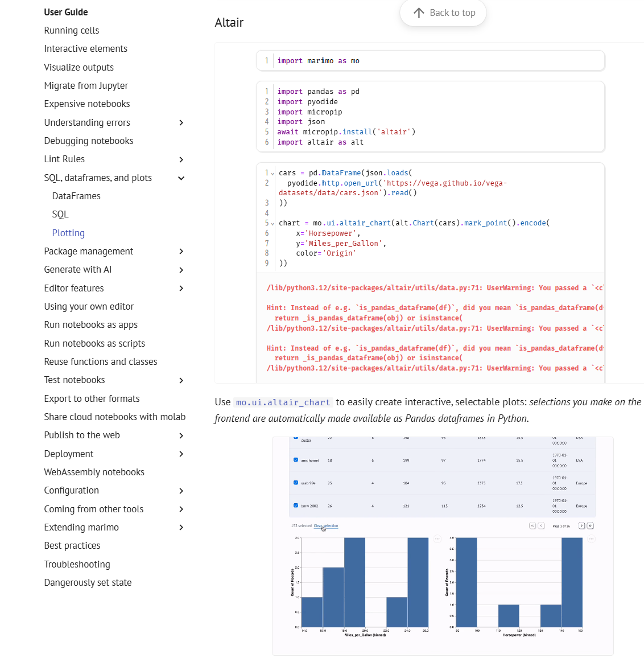Expand the Configuration chevron

tap(181, 491)
